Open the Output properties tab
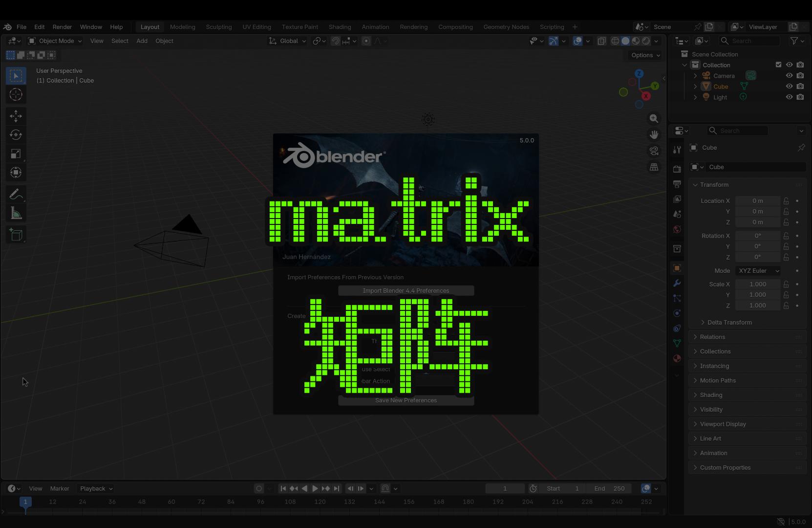 (677, 184)
